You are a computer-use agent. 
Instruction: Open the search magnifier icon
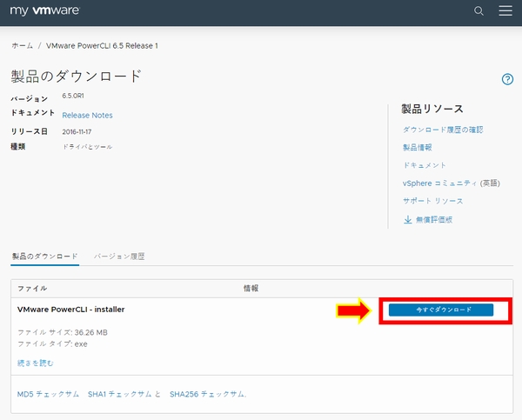(x=478, y=11)
